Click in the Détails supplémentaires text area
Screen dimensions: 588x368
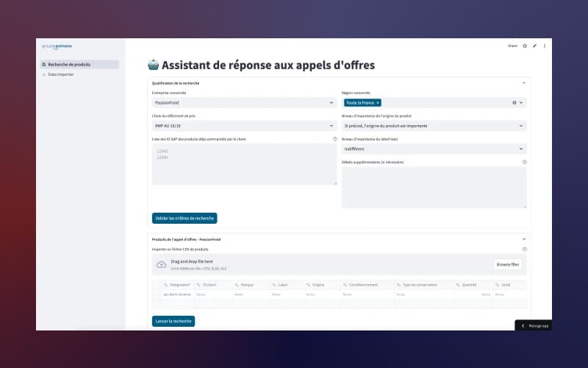434,187
